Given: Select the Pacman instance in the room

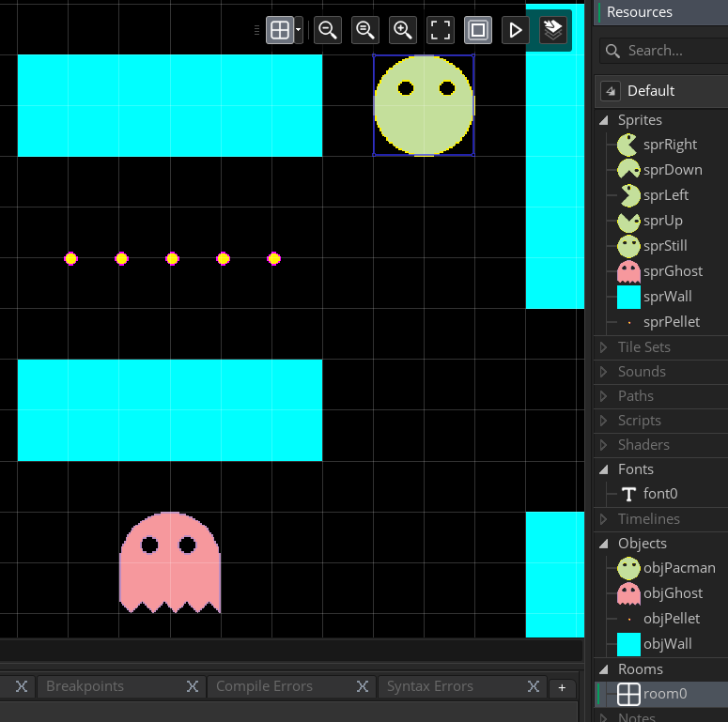Looking at the screenshot, I should pos(424,105).
